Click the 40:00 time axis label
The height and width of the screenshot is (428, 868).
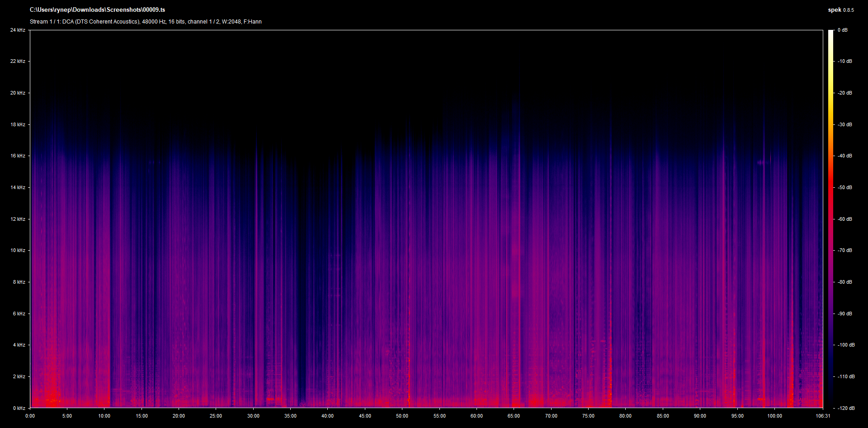point(328,416)
